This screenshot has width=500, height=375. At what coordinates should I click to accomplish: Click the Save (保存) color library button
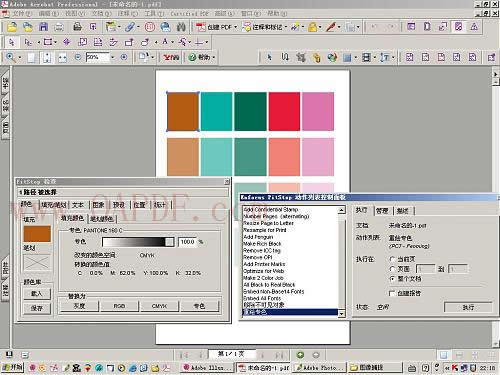click(37, 308)
